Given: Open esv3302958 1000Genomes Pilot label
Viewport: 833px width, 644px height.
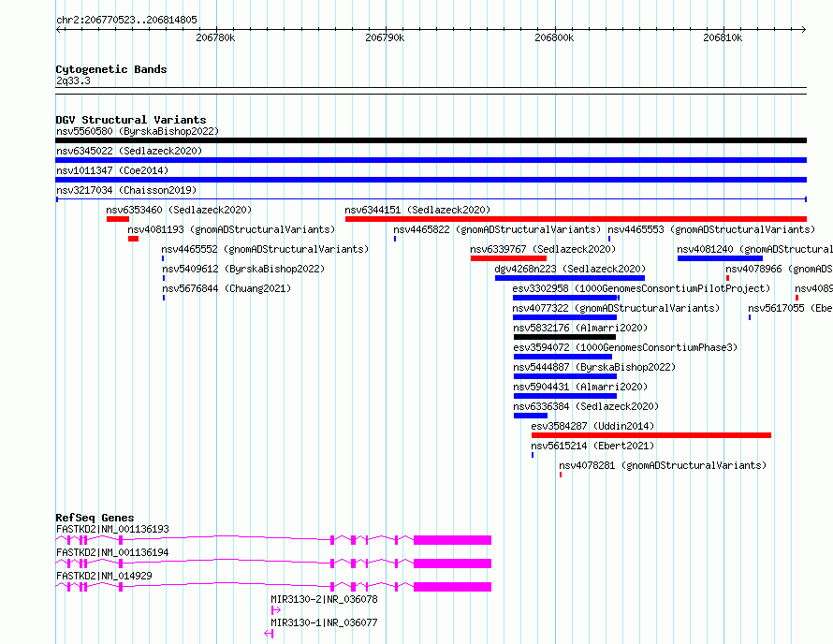Looking at the screenshot, I should click(641, 288).
